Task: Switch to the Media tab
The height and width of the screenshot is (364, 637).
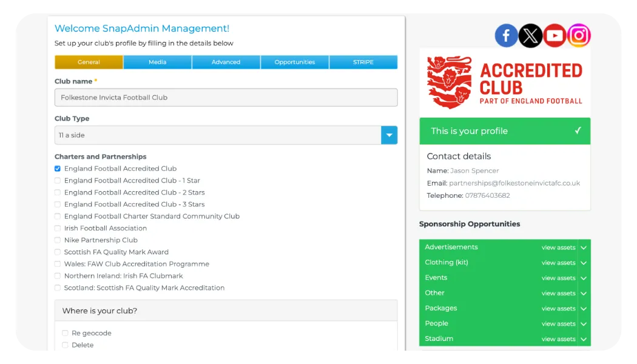Action: (x=157, y=62)
